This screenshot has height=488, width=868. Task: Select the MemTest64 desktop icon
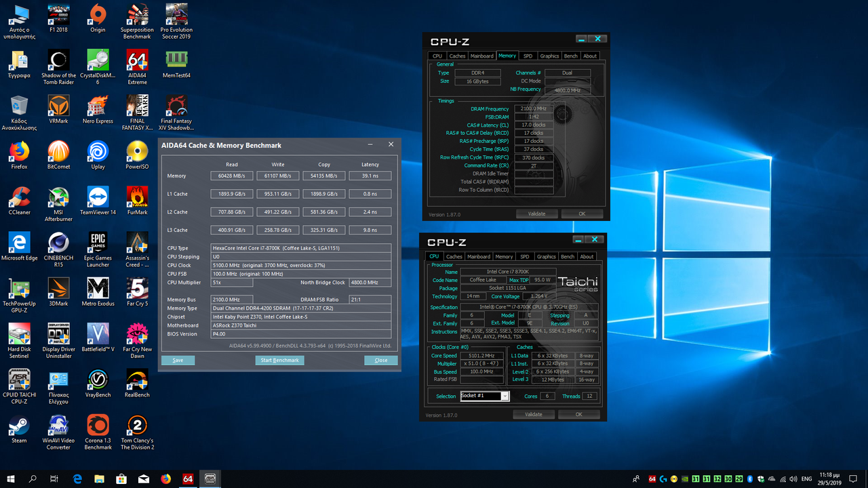176,64
